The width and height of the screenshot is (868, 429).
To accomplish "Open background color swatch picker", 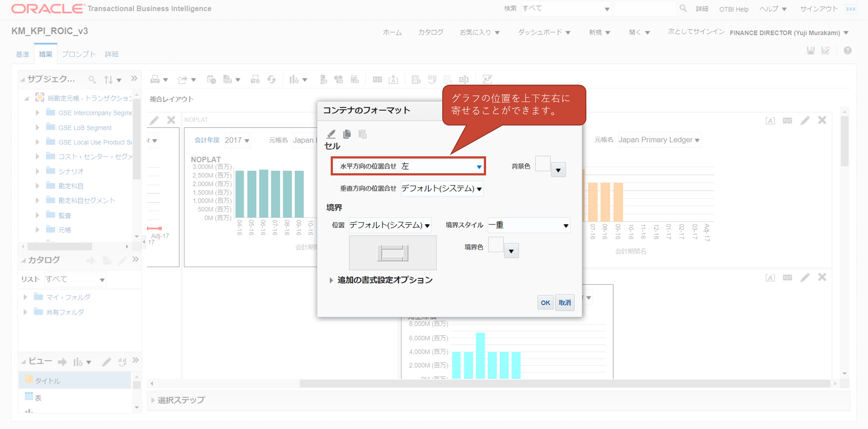I will pyautogui.click(x=558, y=170).
